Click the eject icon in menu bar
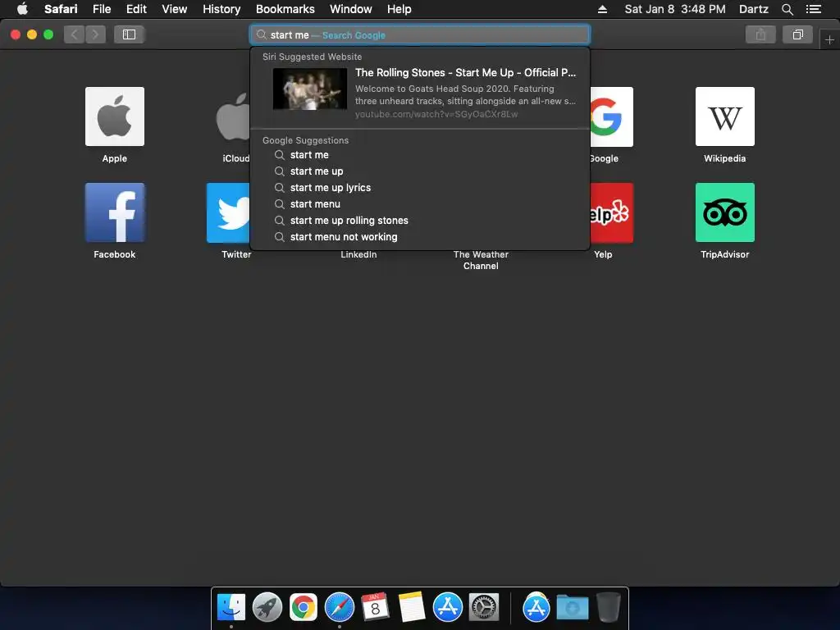 pos(602,9)
